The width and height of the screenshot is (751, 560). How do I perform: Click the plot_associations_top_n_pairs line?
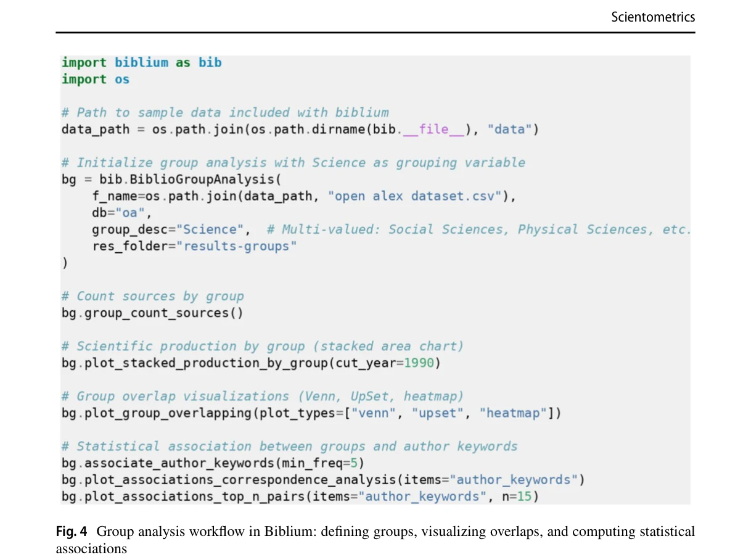tap(300, 496)
